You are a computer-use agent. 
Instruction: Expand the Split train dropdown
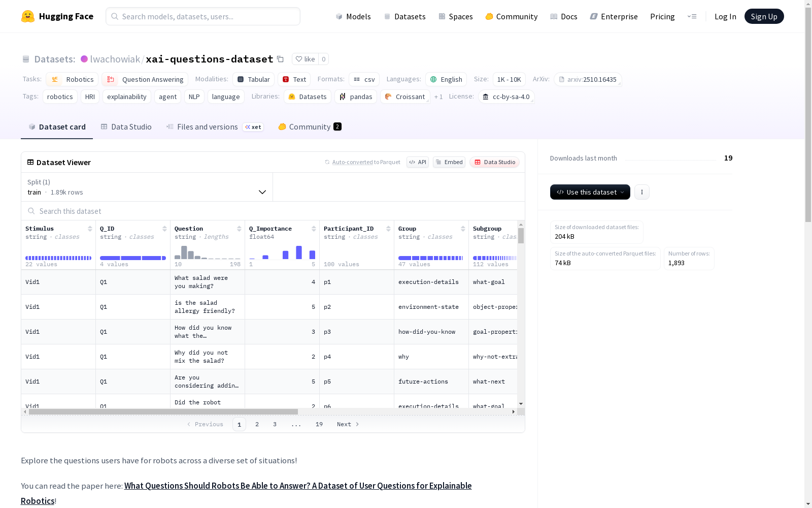(147, 187)
